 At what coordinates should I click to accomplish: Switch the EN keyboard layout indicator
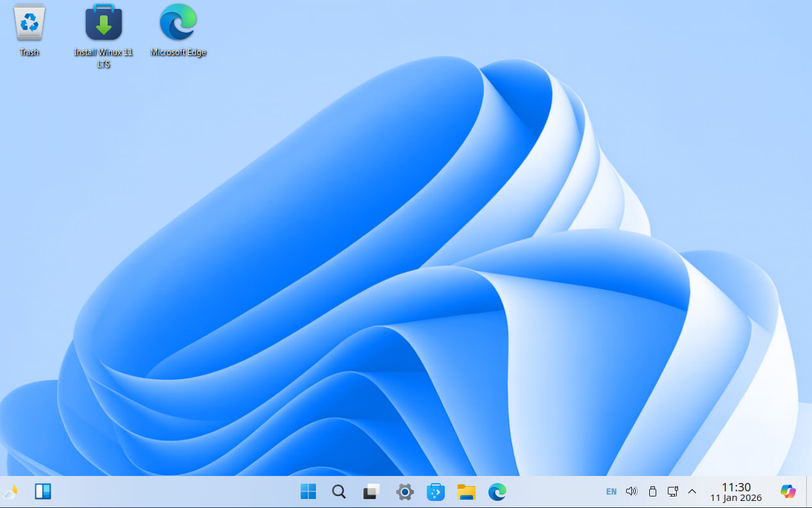pyautogui.click(x=611, y=491)
